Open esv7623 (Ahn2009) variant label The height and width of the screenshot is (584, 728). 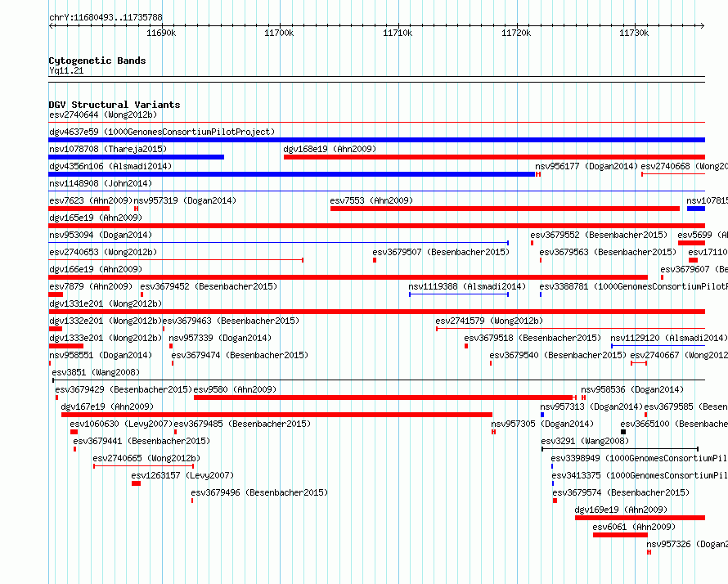click(91, 200)
